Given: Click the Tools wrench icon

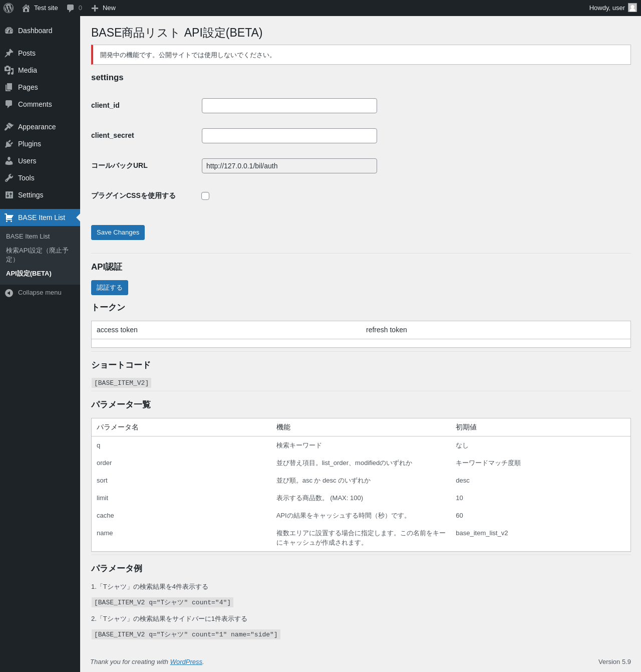Looking at the screenshot, I should pyautogui.click(x=9, y=178).
